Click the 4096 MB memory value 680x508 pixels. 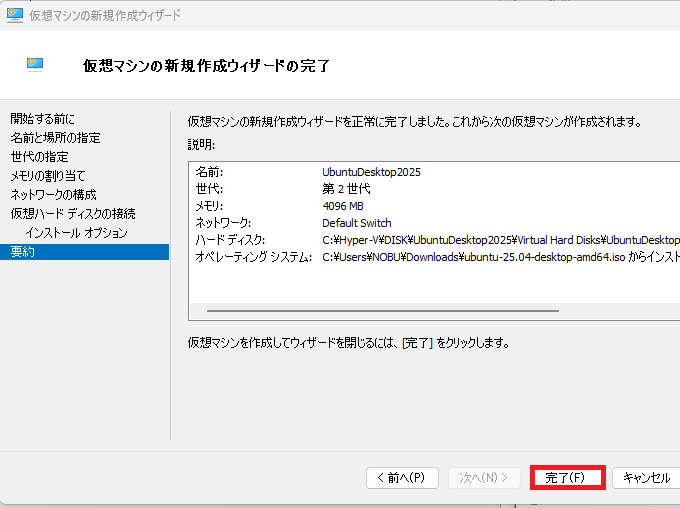pos(343,206)
